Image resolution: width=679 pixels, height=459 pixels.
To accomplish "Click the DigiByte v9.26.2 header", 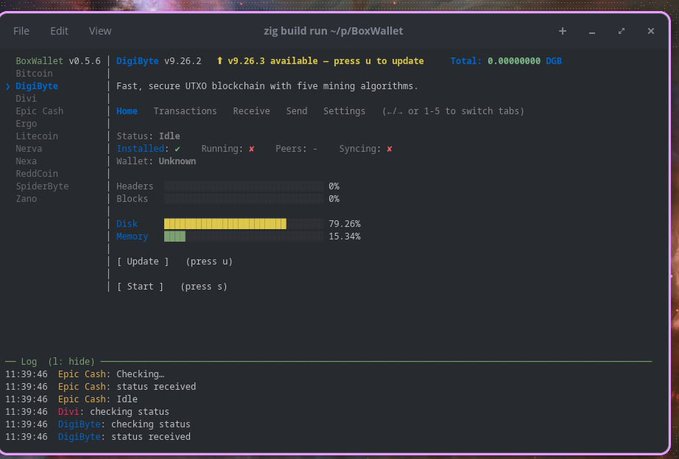I will tap(158, 61).
